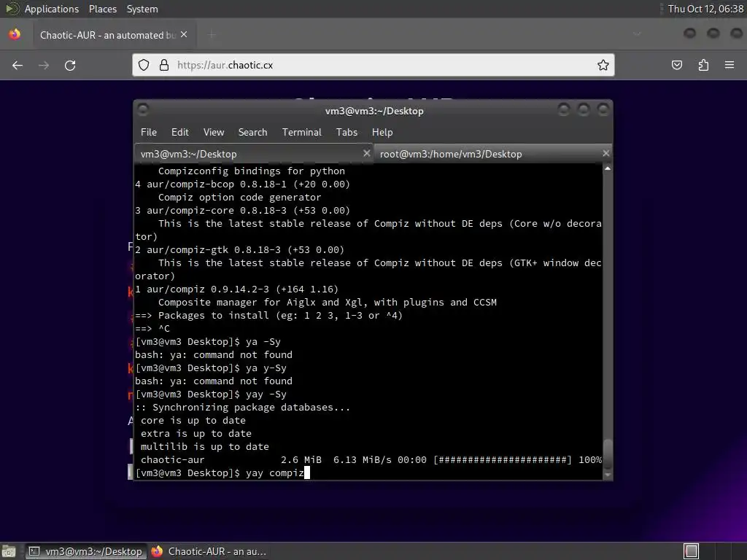
Task: Close the root@vm3 terminal tab
Action: pos(606,153)
